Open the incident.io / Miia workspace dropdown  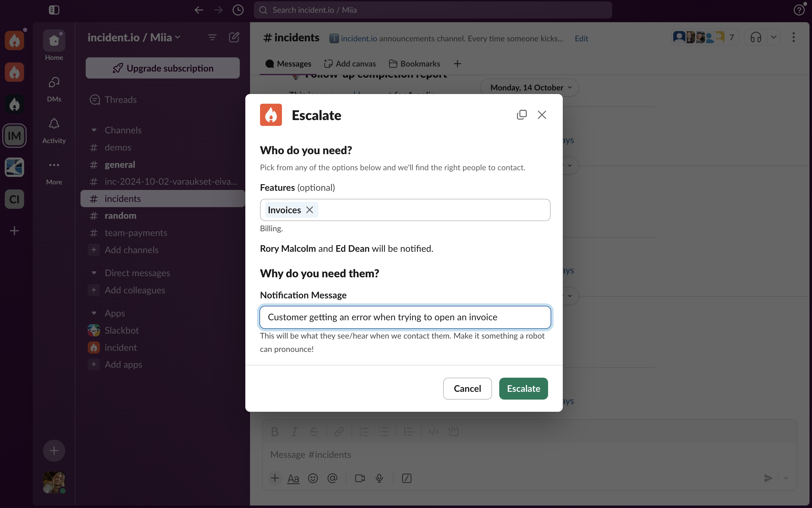(134, 37)
